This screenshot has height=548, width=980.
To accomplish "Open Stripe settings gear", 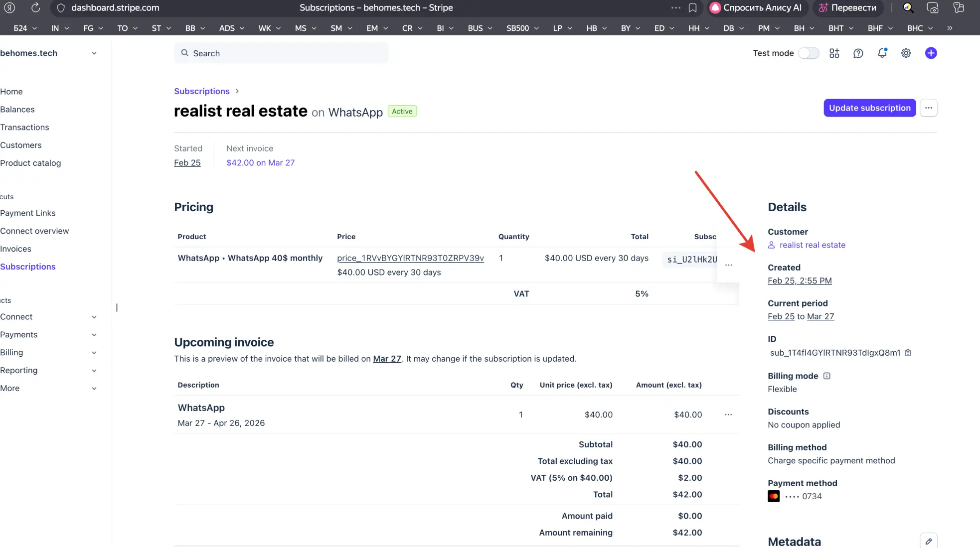I will coord(906,53).
